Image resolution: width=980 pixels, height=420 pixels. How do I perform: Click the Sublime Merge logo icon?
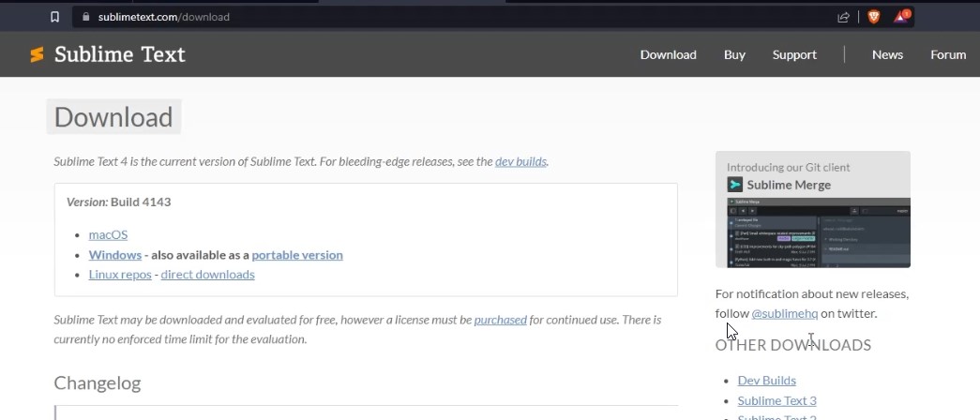click(735, 185)
